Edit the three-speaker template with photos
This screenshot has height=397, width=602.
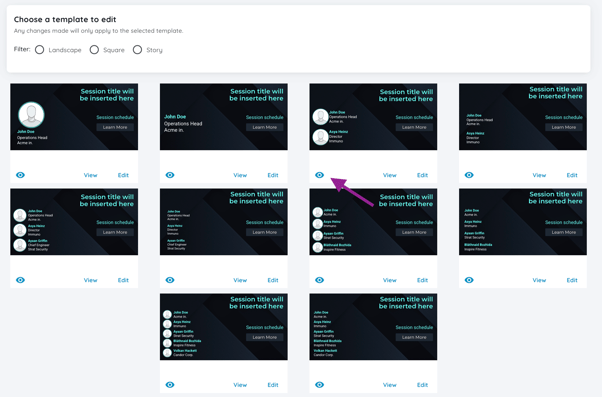click(123, 280)
